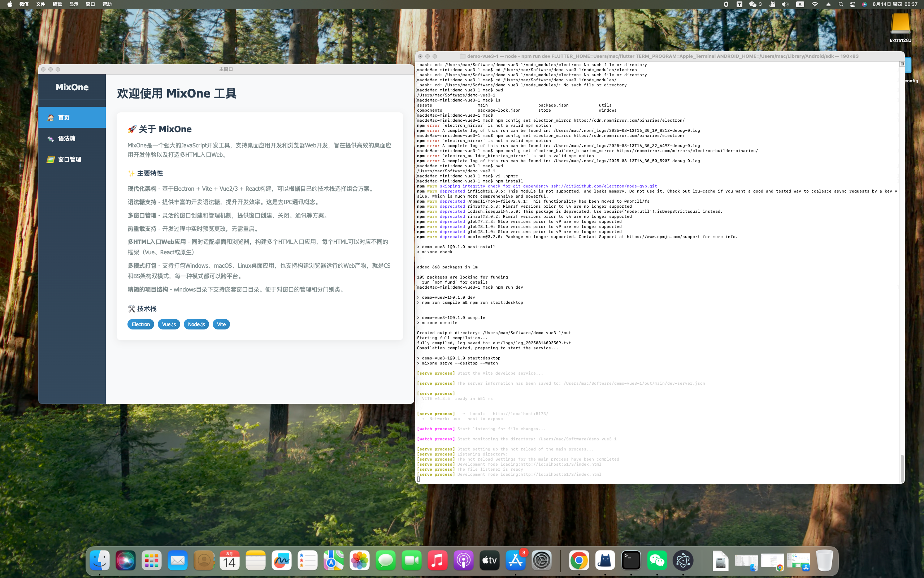Click the date and time 8月14日 周四 00:37
The width and height of the screenshot is (924, 578).
coord(895,4)
